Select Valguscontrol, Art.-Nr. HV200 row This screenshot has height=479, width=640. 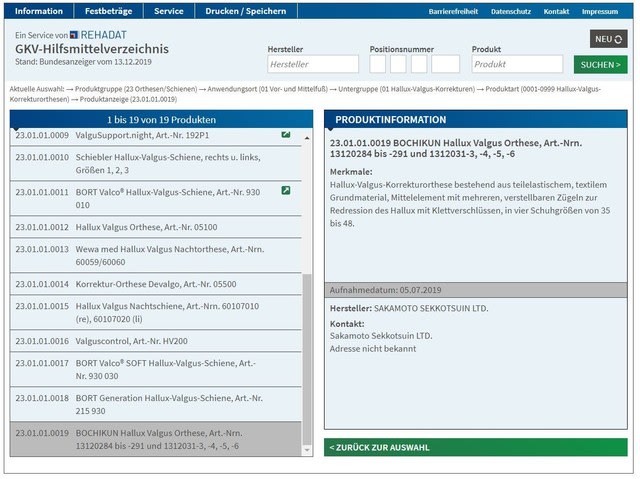[156, 341]
